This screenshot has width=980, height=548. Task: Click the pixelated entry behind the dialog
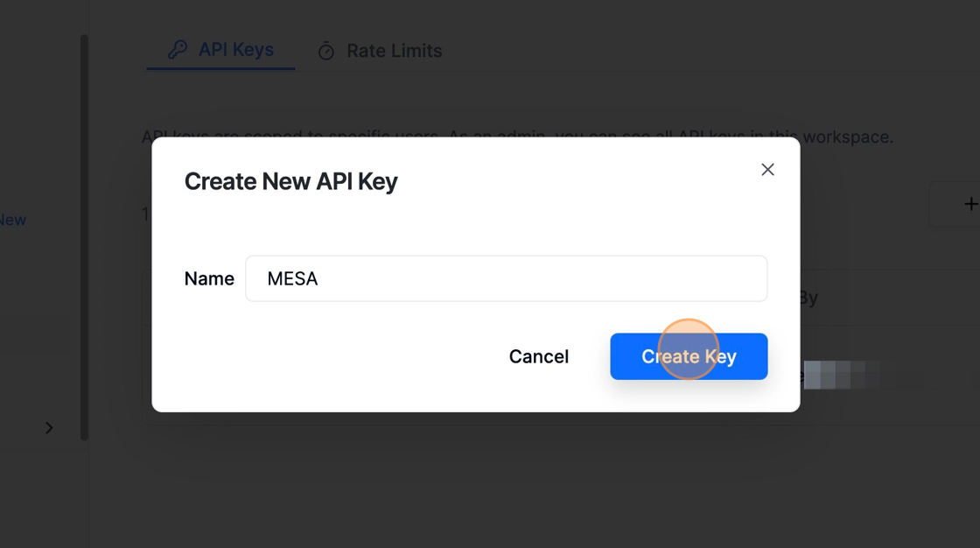[840, 375]
